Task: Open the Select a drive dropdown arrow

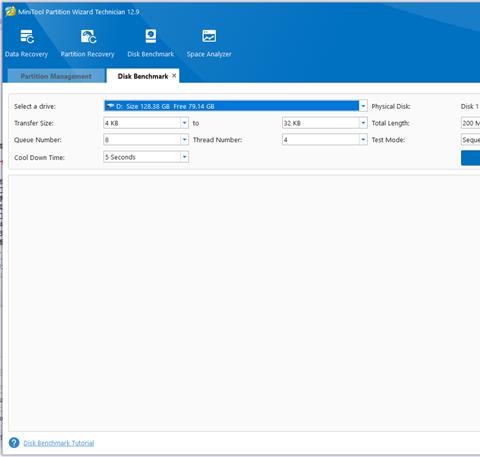Action: point(363,106)
